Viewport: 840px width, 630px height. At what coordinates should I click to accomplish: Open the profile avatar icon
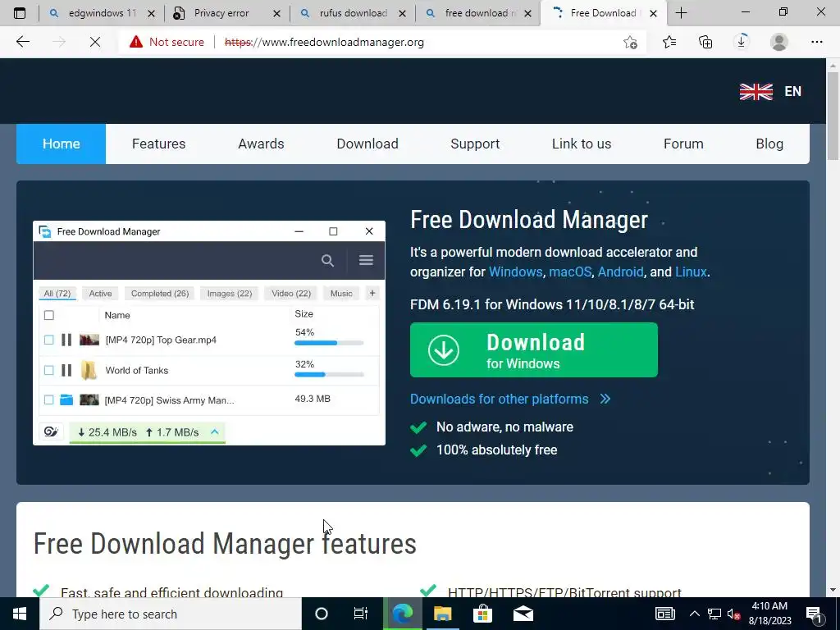[779, 42]
